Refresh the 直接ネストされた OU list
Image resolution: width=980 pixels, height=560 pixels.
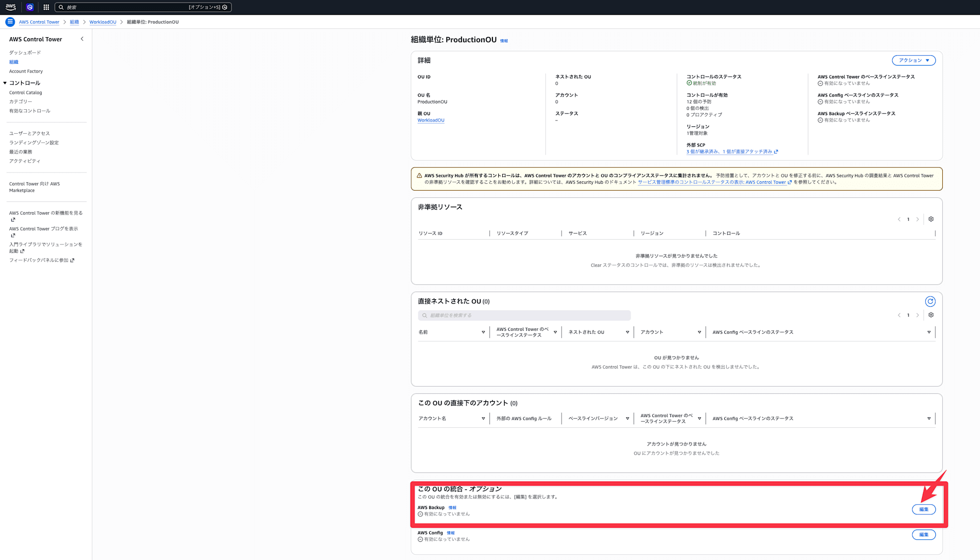point(930,301)
